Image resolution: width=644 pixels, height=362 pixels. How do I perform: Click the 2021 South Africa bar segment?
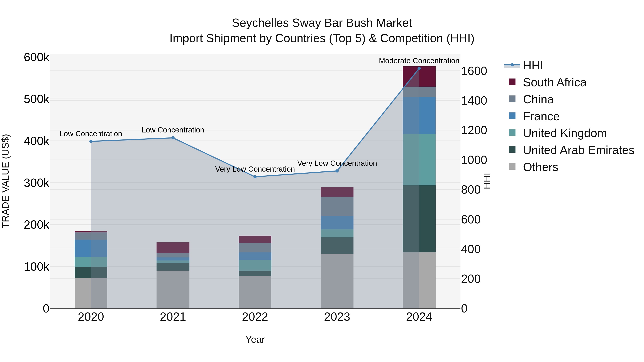pyautogui.click(x=173, y=248)
